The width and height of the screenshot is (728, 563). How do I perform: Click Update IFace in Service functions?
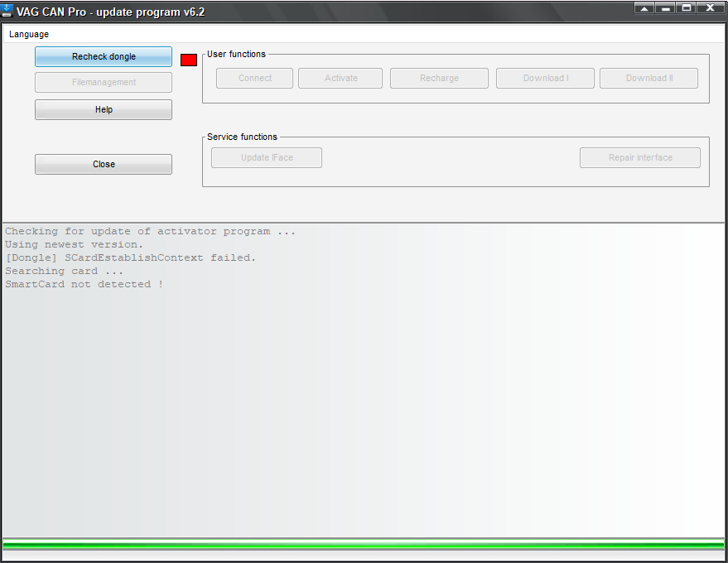[x=267, y=158]
